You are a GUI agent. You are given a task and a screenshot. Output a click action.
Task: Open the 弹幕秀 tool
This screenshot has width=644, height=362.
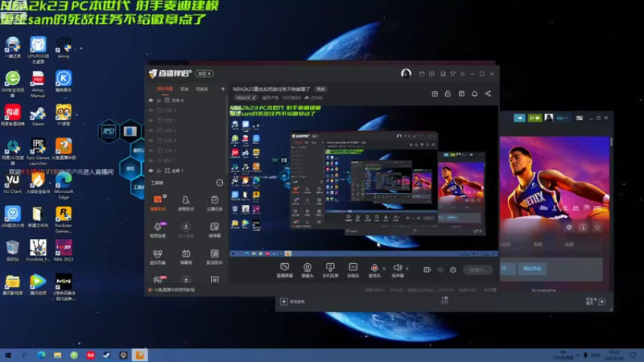pos(186,257)
